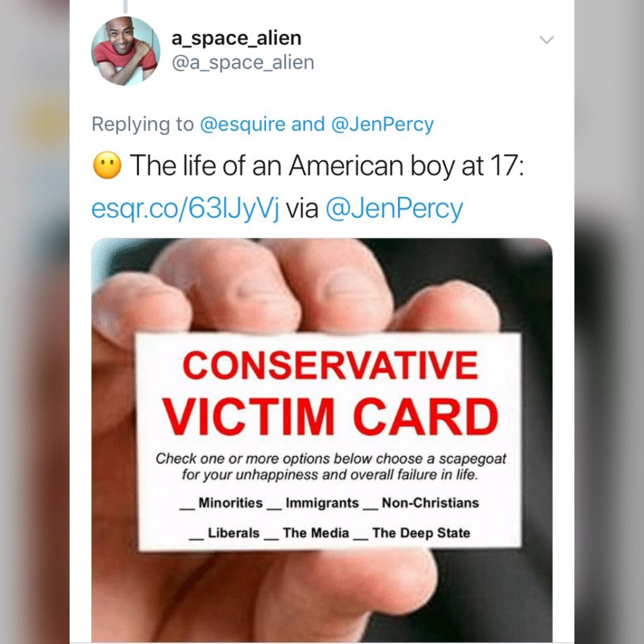
Task: Check the Liberals blank on the card
Action: 197,536
